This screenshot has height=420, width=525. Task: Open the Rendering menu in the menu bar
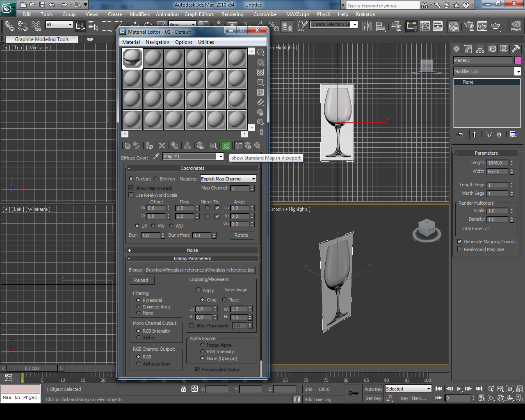232,14
